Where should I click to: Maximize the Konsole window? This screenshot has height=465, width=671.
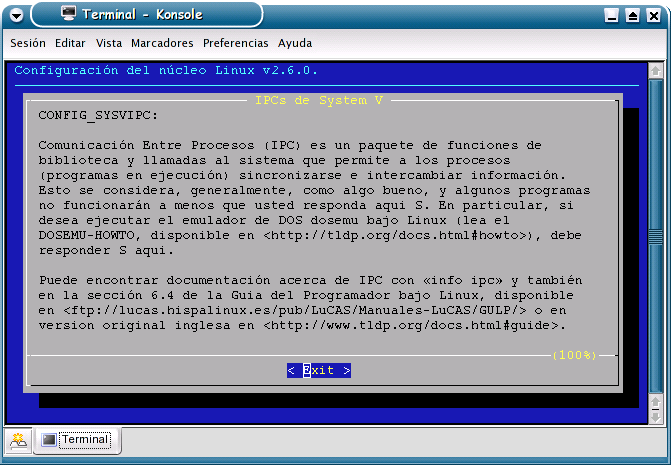click(x=634, y=15)
